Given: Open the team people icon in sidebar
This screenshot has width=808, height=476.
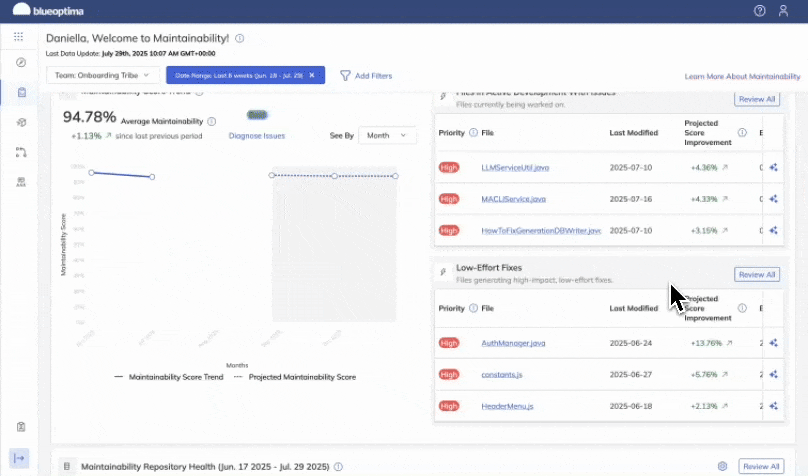Looking at the screenshot, I should click(21, 182).
